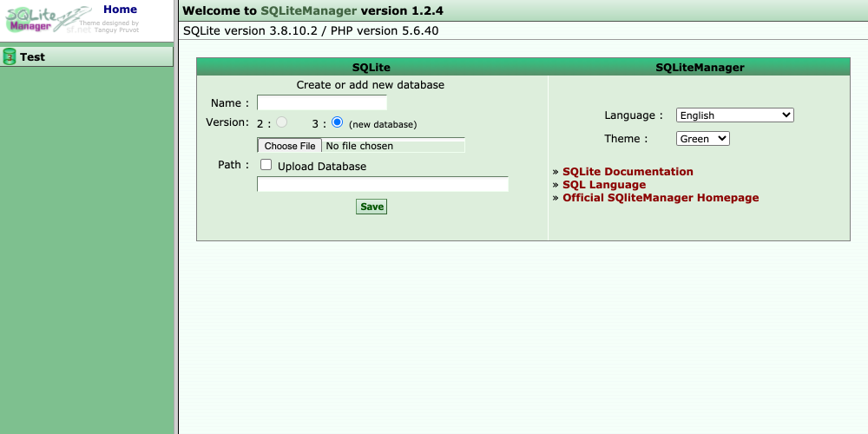Select the Test database in sidebar
868x434 pixels.
(x=33, y=57)
